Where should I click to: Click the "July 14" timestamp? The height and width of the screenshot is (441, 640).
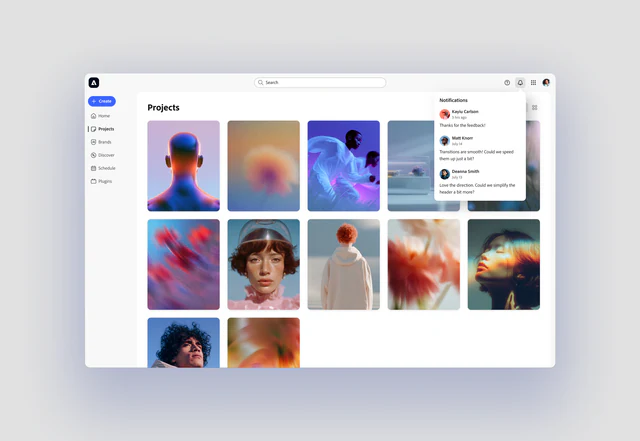pos(457,144)
